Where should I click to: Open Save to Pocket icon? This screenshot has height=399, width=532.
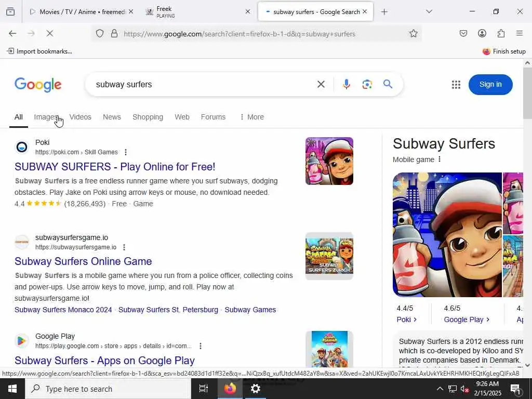tap(463, 33)
